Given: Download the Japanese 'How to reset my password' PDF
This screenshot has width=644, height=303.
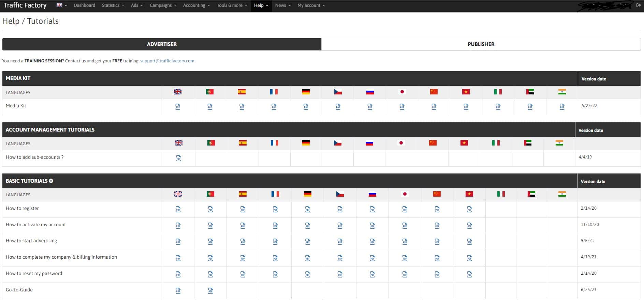Looking at the screenshot, I should [x=405, y=274].
